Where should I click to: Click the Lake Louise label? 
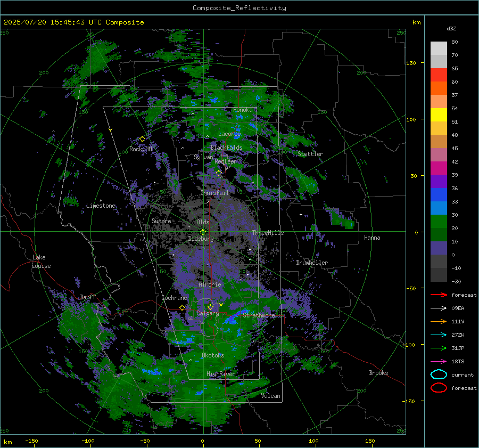tap(41, 262)
